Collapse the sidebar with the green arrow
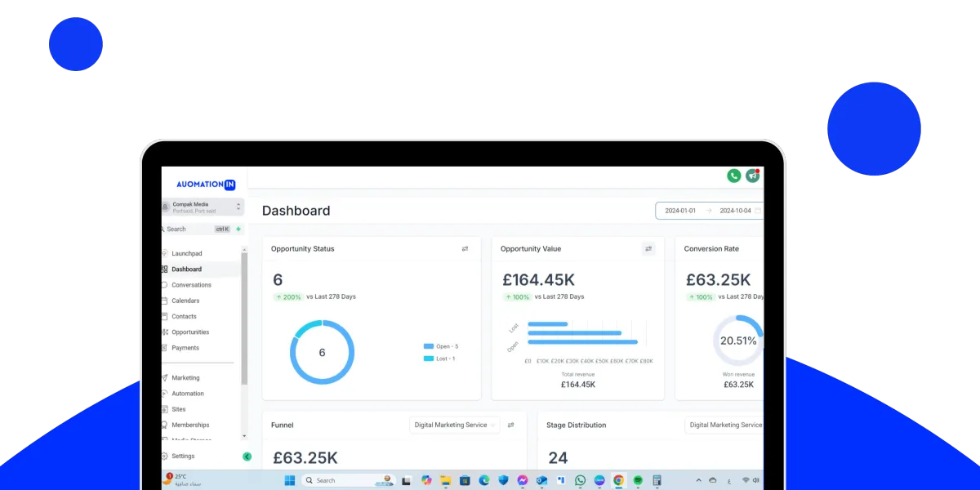 (x=247, y=457)
